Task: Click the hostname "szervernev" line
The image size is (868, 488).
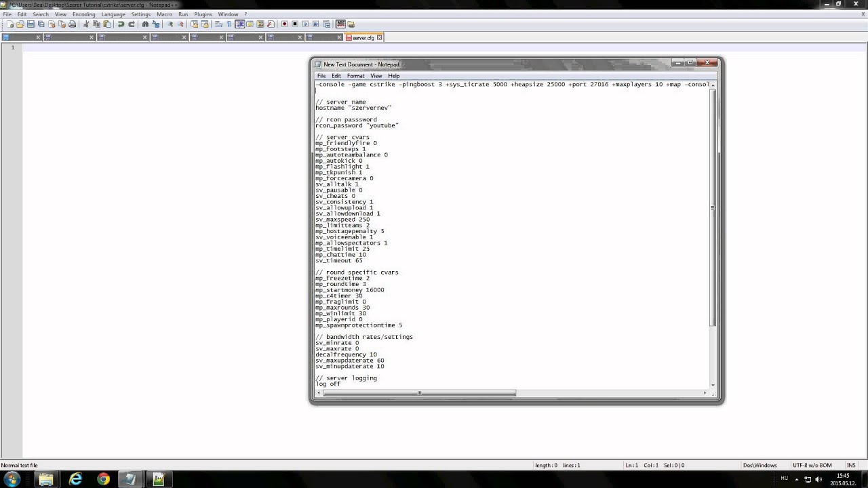Action: point(353,108)
